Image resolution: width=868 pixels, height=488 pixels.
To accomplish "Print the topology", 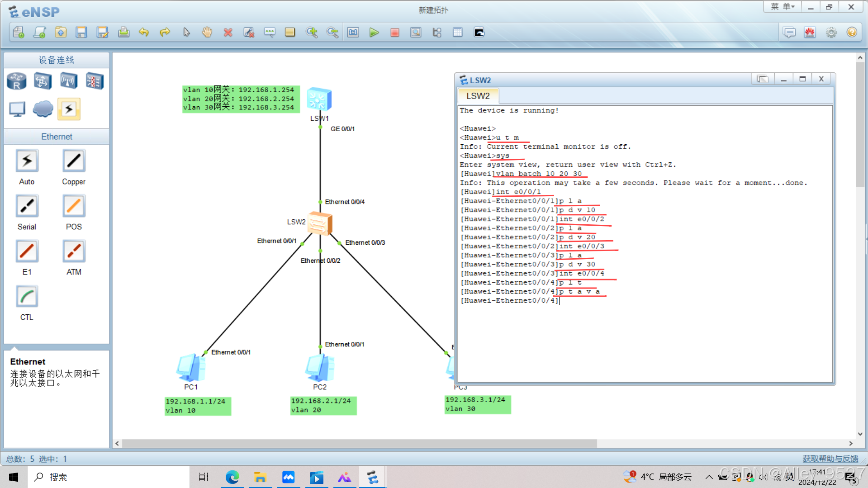I will click(123, 32).
